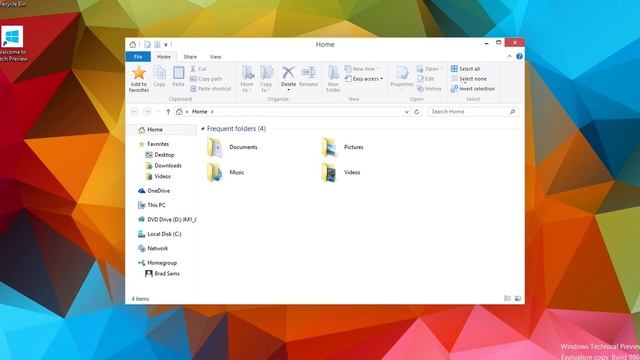
Task: Click the History command in ribbon
Action: 429,89
